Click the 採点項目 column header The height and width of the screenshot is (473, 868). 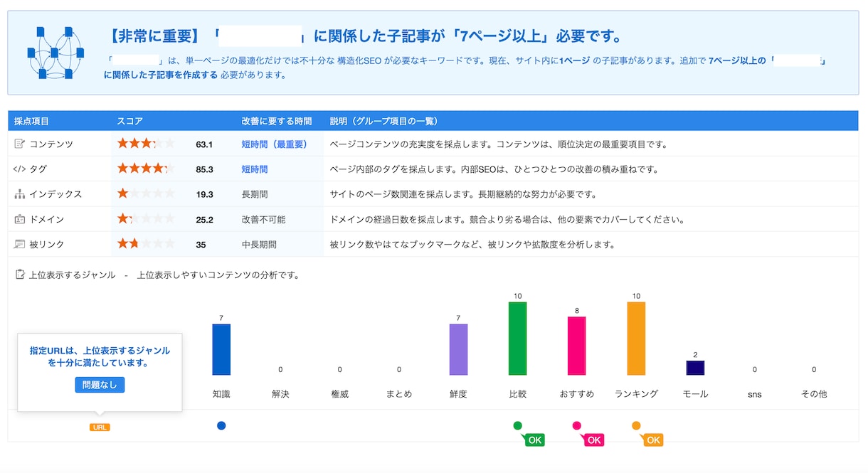pos(31,122)
